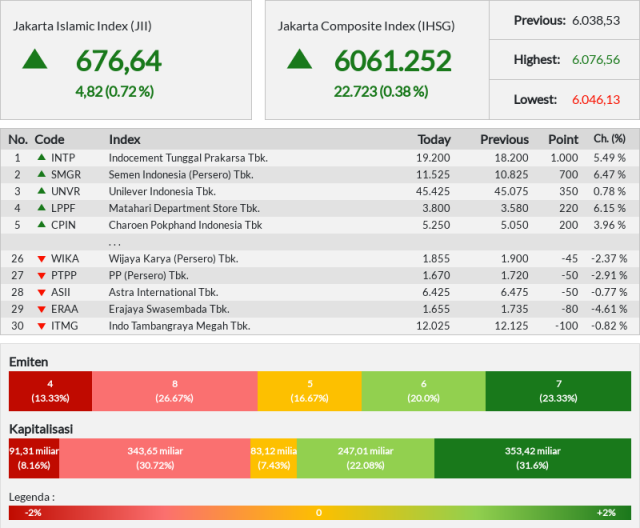The image size is (640, 528).
Task: Click the WIKA stock code
Action: click(65, 258)
